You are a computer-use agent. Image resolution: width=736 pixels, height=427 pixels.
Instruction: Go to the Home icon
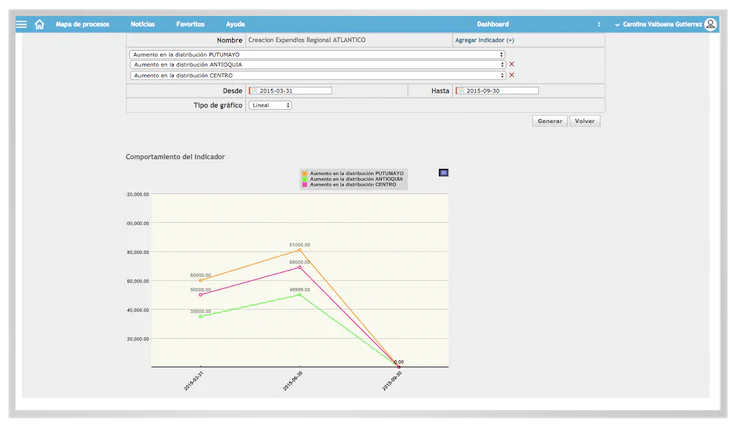point(39,24)
